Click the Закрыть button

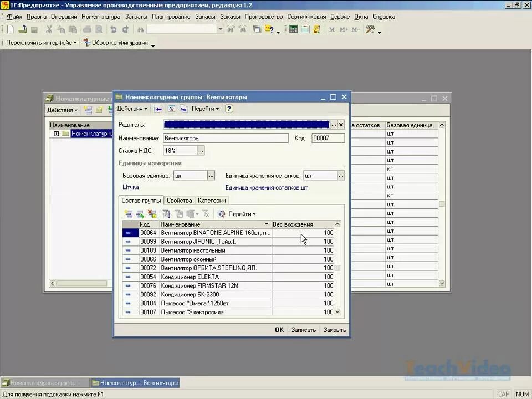[x=335, y=330]
